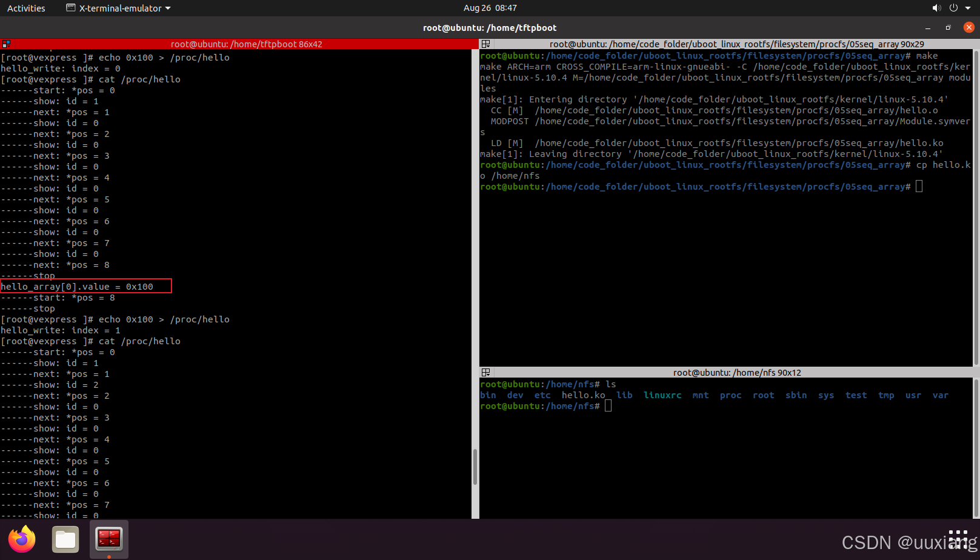Click the 'linuxrc' entry in ls output

pyautogui.click(x=662, y=395)
